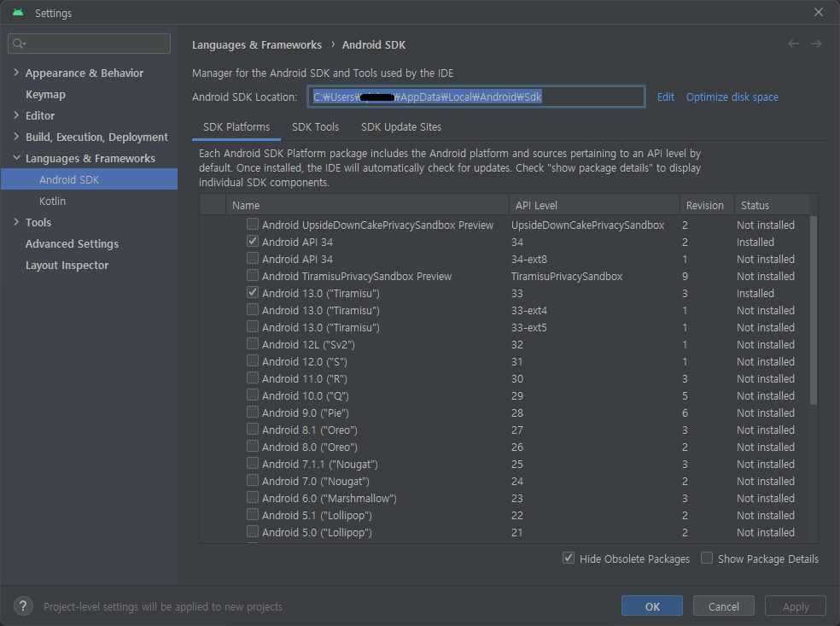Open help with the question mark icon
Image resolution: width=840 pixels, height=626 pixels.
tap(23, 606)
